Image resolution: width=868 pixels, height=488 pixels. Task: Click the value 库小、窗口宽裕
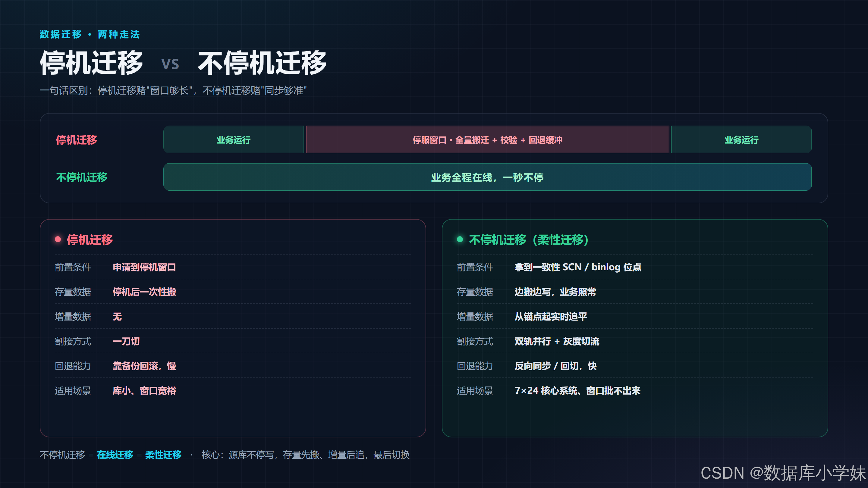pyautogui.click(x=144, y=391)
